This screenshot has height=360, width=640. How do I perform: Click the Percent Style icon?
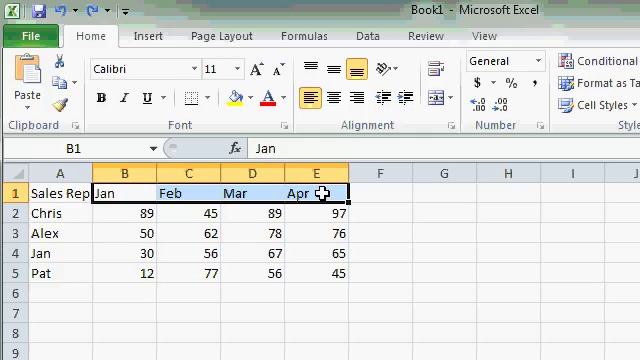tap(511, 83)
